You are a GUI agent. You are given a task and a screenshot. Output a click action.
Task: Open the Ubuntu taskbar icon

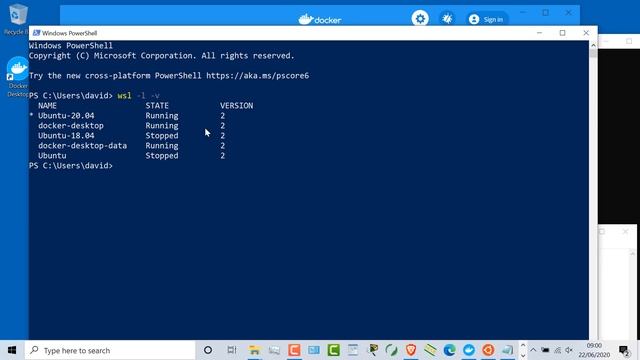click(x=488, y=350)
